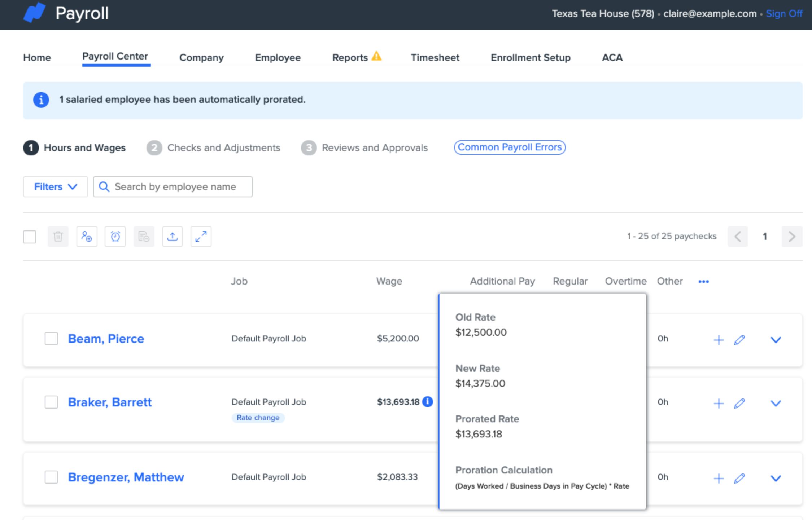This screenshot has height=520, width=812.
Task: Open the Reports tab
Action: click(350, 57)
